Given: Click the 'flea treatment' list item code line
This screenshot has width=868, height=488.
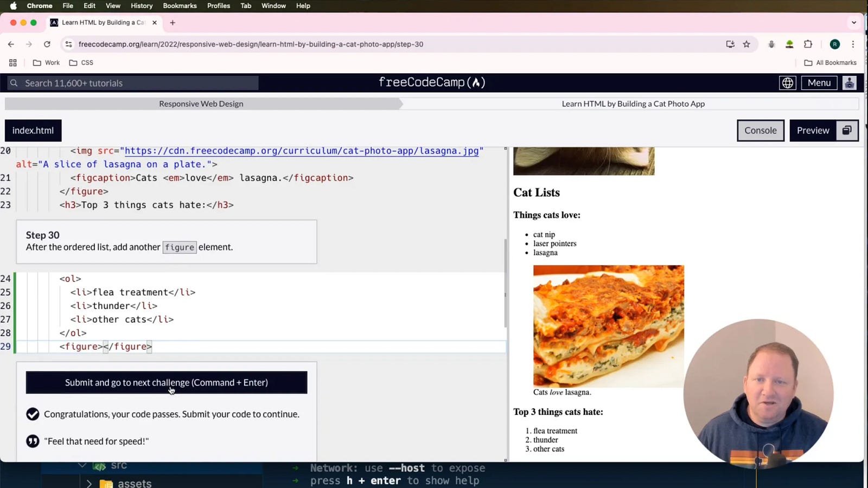Looking at the screenshot, I should point(133,292).
